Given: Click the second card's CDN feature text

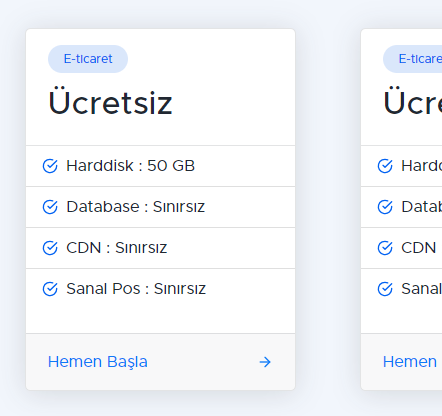Looking at the screenshot, I should click(x=419, y=248).
